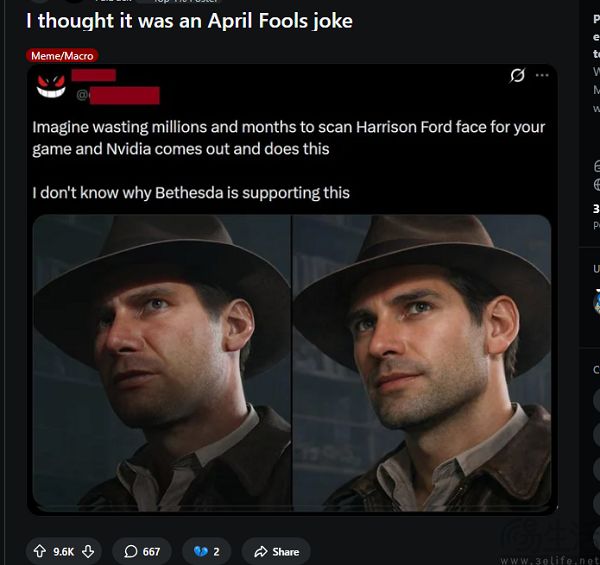
Task: Click the award count number 2
Action: pyautogui.click(x=215, y=551)
